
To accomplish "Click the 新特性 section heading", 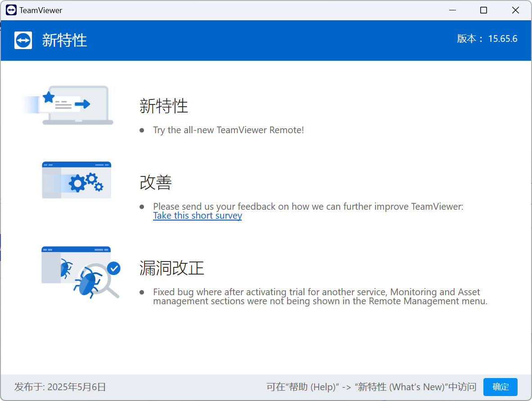I will point(163,106).
